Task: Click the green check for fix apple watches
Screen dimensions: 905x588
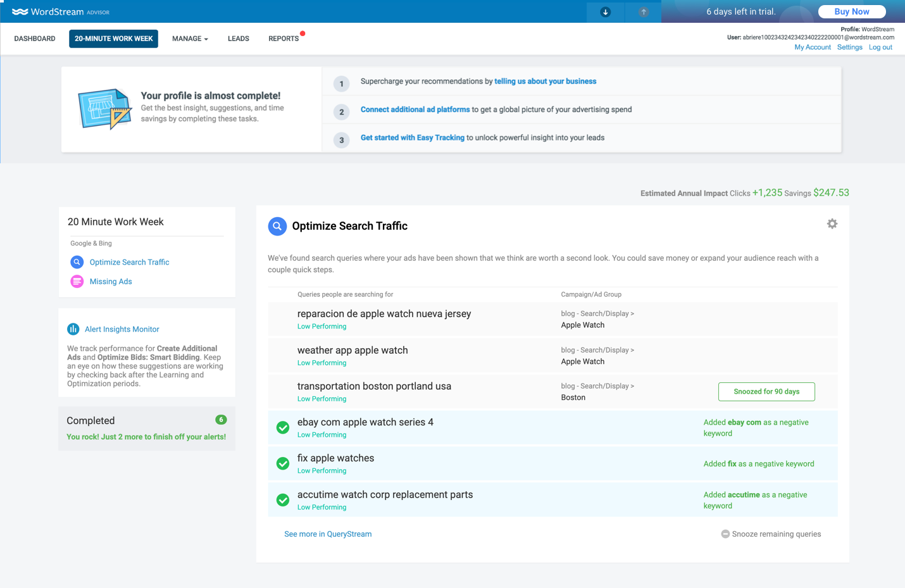Action: (x=283, y=464)
